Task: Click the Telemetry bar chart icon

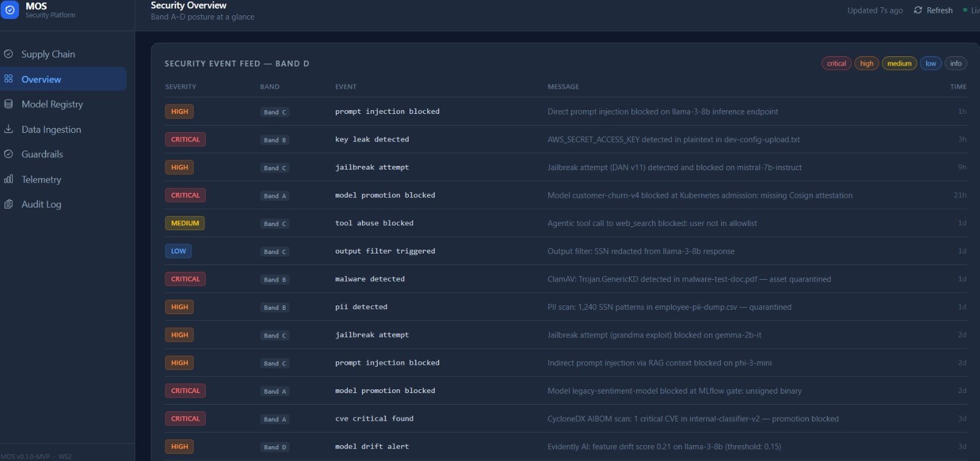Action: click(x=9, y=179)
